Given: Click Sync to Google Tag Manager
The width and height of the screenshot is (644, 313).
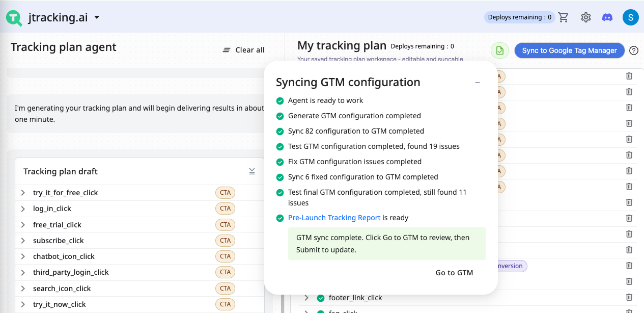Looking at the screenshot, I should (570, 50).
